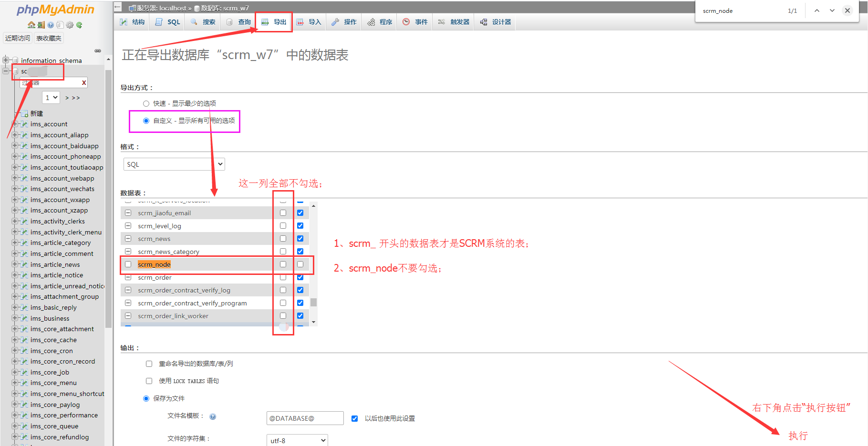The height and width of the screenshot is (446, 868).
Task: Select the 保存为文件 radio option
Action: 146,398
